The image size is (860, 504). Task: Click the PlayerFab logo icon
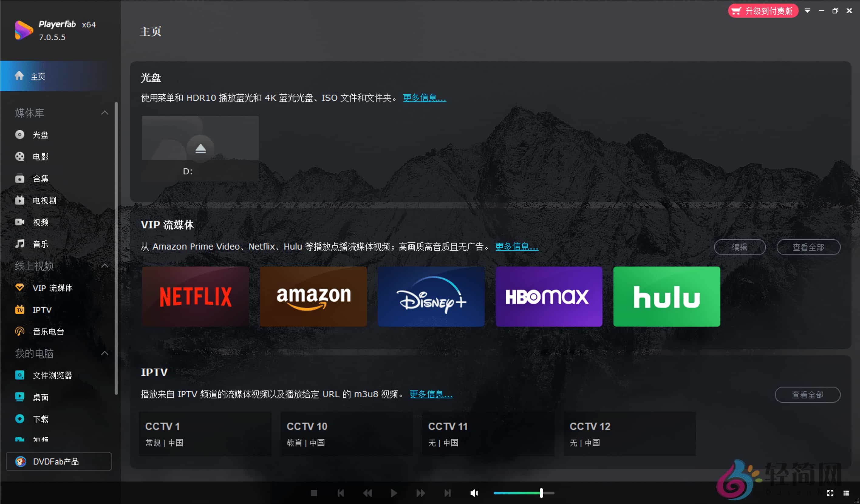(x=24, y=30)
